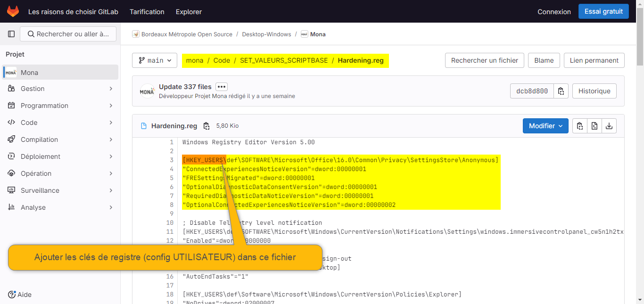
Task: Open Tarification in top menu
Action: 147,12
